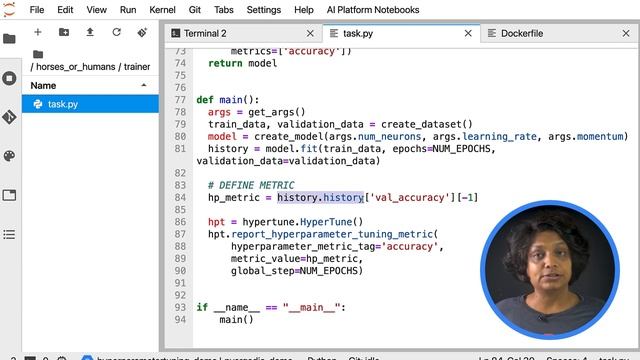Select task.py in the file list
Screen dimensions: 640x360
(90, 104)
